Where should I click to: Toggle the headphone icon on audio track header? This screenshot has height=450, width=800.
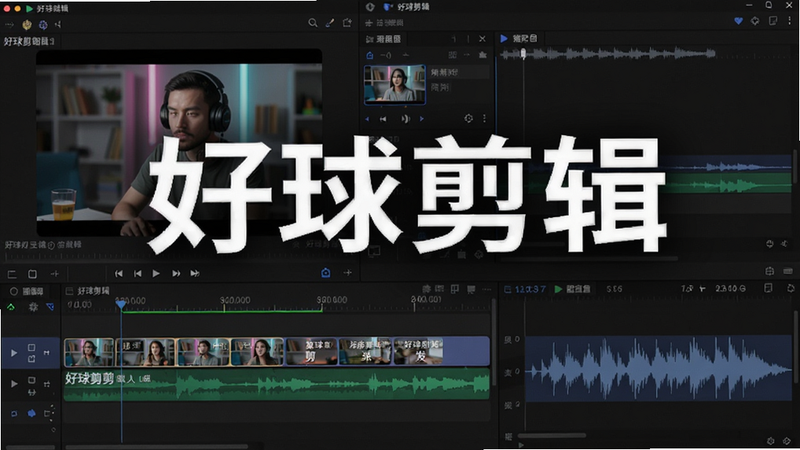(32, 392)
